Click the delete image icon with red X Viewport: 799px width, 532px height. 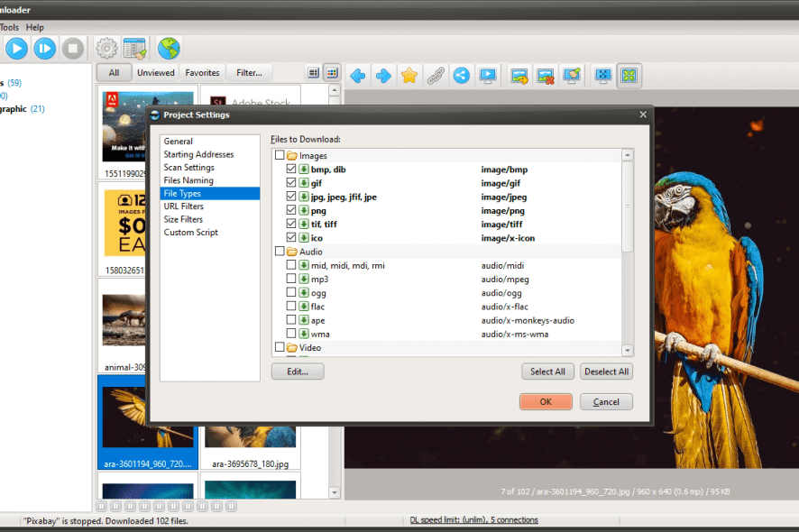pyautogui.click(x=546, y=76)
